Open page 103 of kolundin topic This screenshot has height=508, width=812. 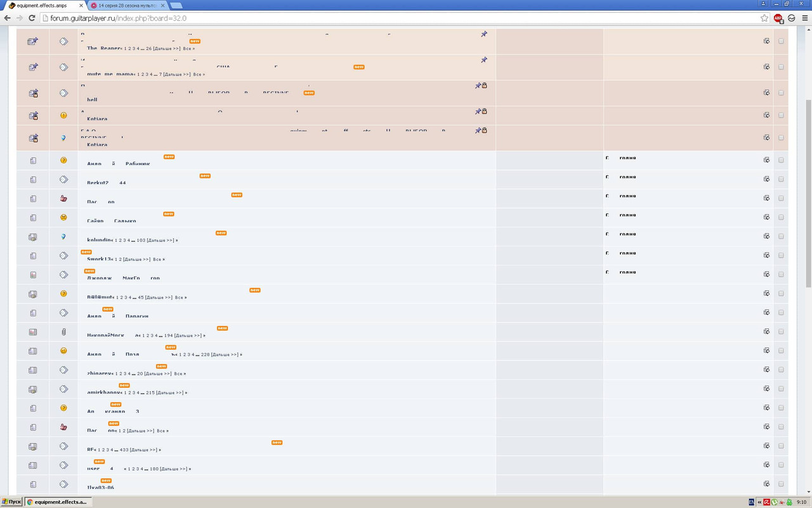141,241
